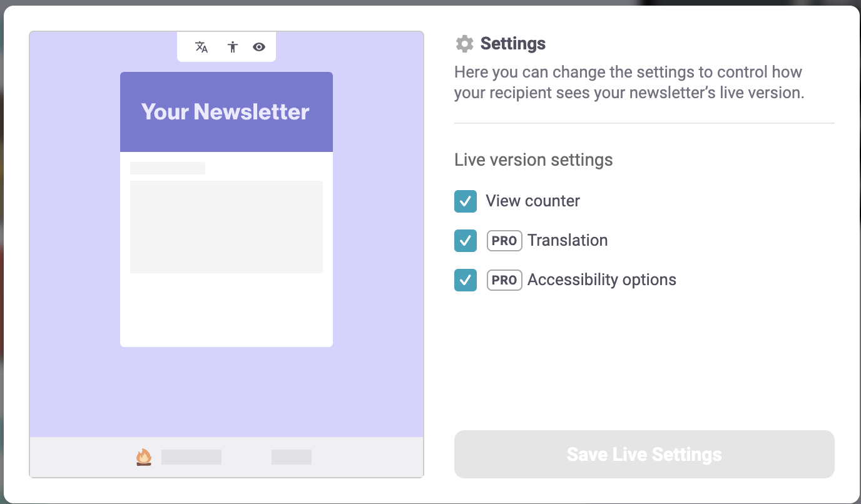This screenshot has width=861, height=504.
Task: Click the Your Newsletter purple header
Action: pos(226,111)
